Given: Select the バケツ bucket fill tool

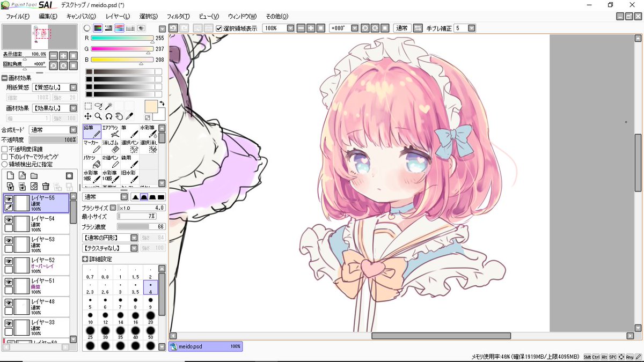Looking at the screenshot, I should (x=92, y=162).
